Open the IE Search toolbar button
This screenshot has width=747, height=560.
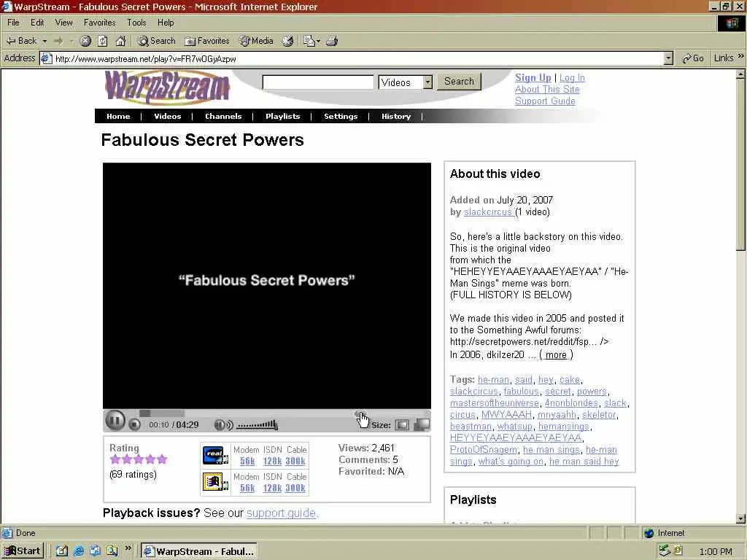(156, 41)
